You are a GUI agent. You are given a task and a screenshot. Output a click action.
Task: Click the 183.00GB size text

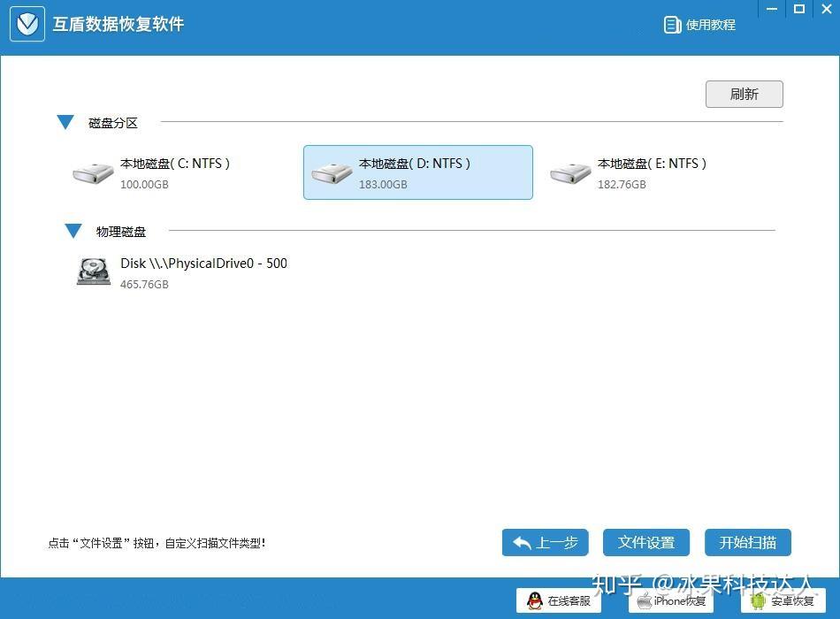click(x=383, y=184)
